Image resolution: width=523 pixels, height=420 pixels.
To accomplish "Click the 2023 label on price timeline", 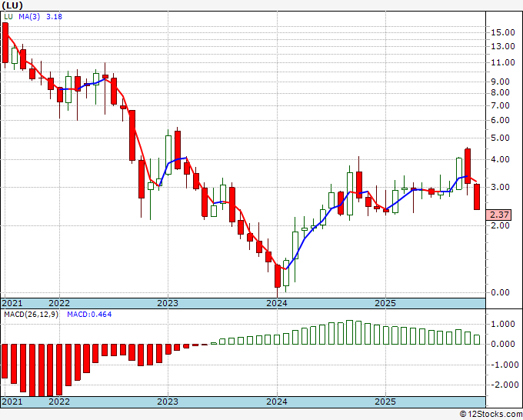I will [168, 303].
